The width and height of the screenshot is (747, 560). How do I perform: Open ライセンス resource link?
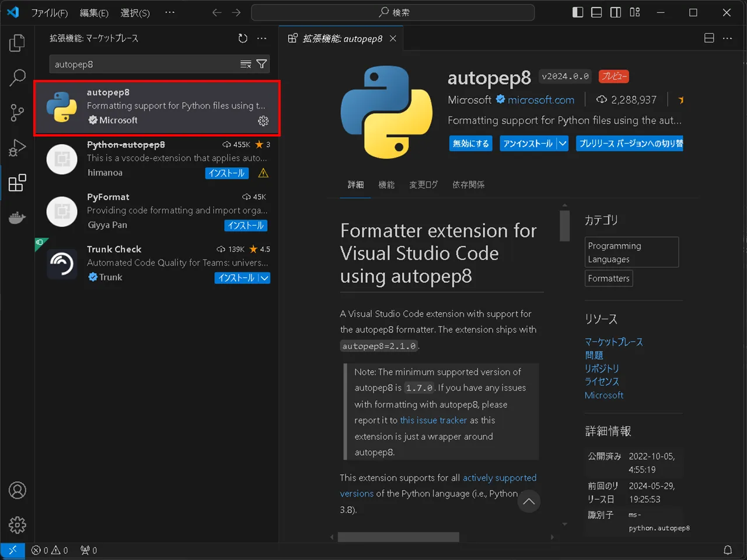(x=602, y=381)
